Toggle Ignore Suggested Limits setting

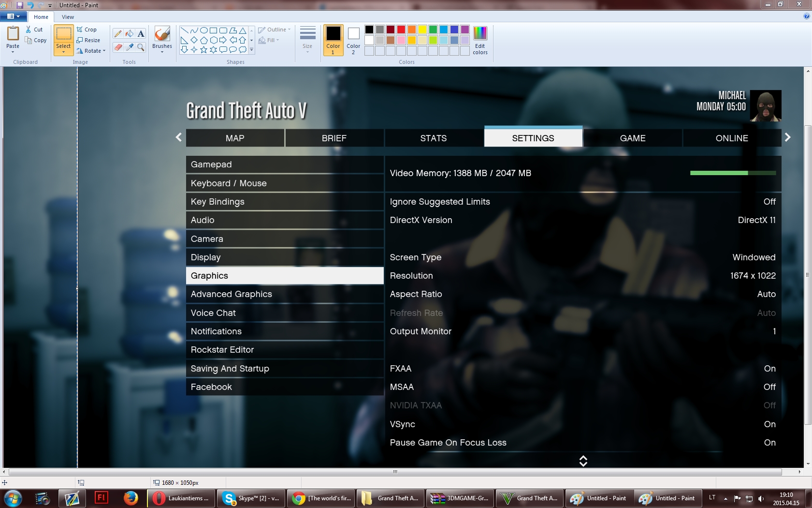[582, 202]
